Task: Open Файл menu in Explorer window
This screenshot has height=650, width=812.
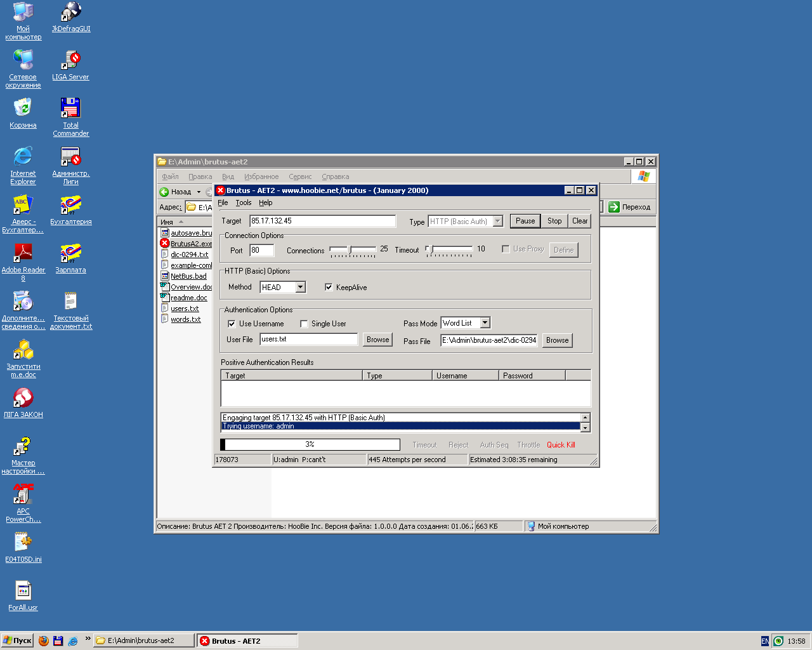Action: tap(170, 176)
